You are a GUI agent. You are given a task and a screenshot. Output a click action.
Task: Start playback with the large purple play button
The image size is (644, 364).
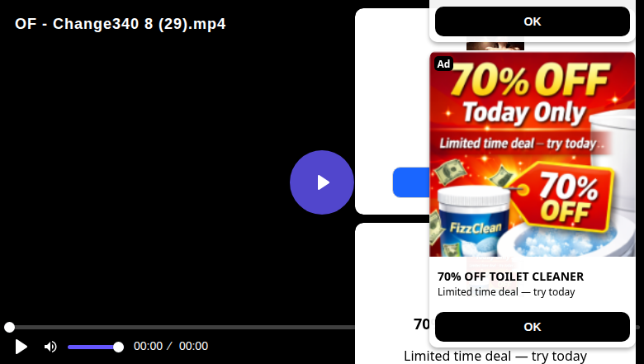(322, 182)
